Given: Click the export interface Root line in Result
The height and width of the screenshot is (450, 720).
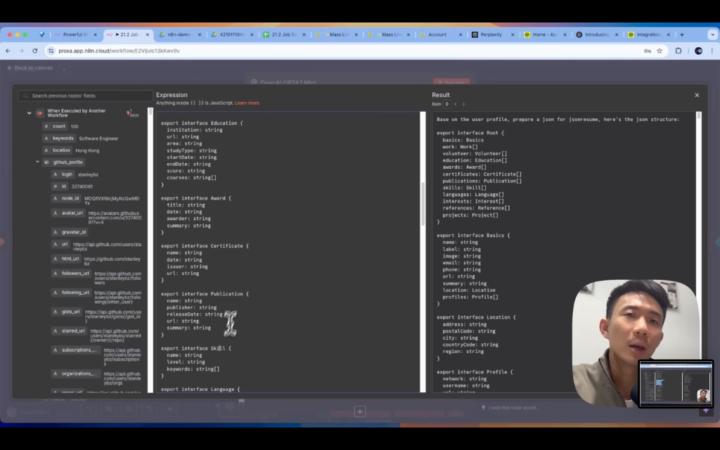Looking at the screenshot, I should point(470,133).
